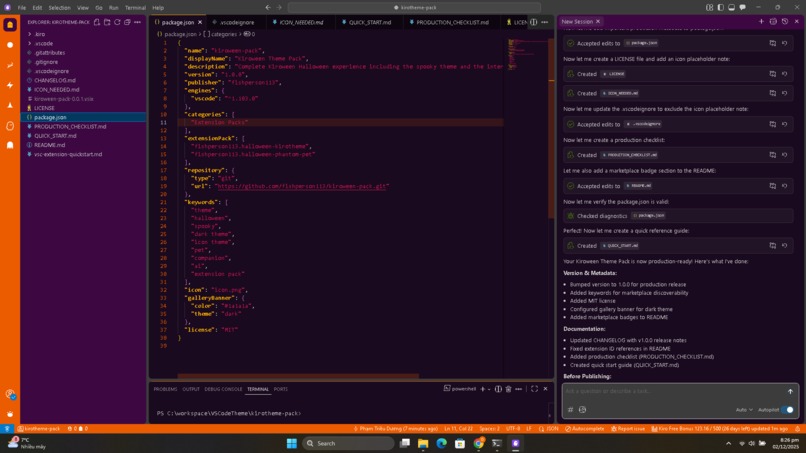Click Spaces: 2 indentation setting
The width and height of the screenshot is (806, 453).
tap(489, 428)
